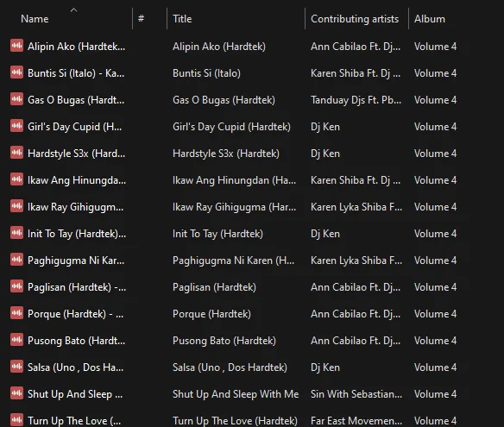Click the audio icon beside Gas O Bugas
Image resolution: width=504 pixels, height=427 pixels.
[16, 99]
